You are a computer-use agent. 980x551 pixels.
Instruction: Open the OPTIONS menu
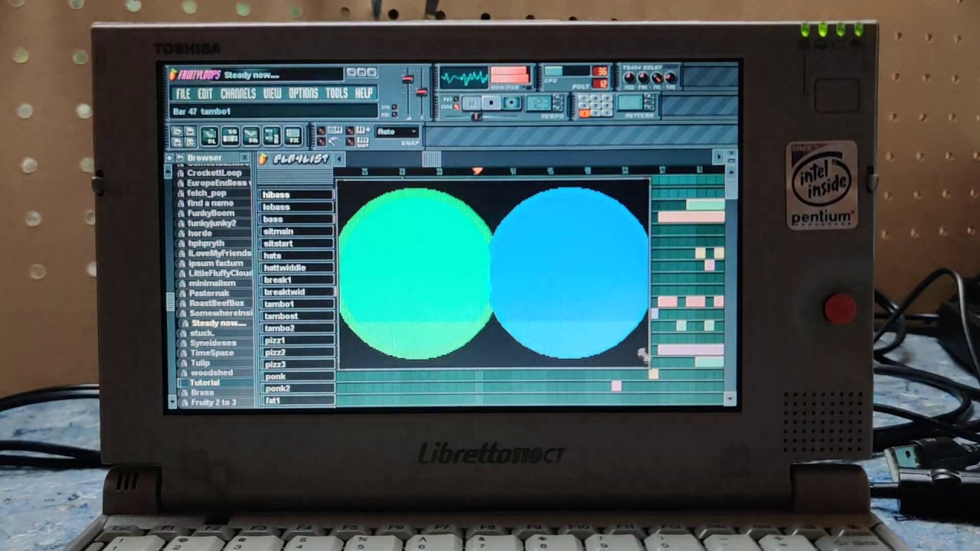coord(303,93)
